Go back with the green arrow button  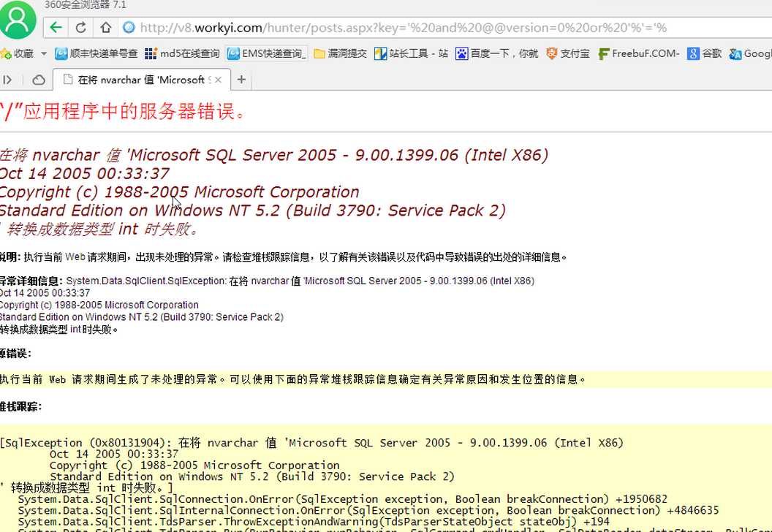pyautogui.click(x=56, y=28)
